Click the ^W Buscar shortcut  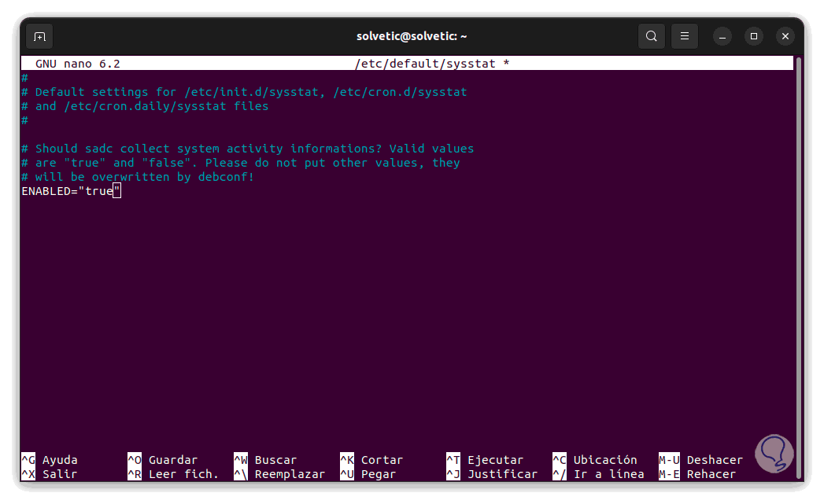coord(265,460)
